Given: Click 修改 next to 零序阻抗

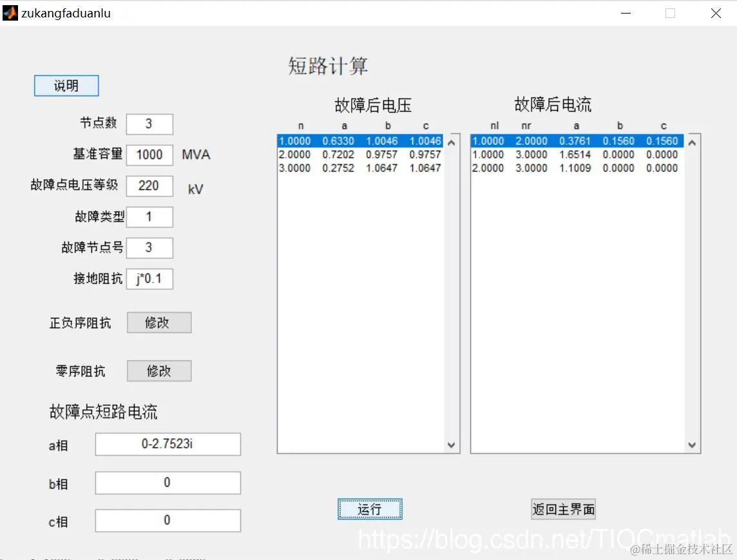Looking at the screenshot, I should [158, 371].
